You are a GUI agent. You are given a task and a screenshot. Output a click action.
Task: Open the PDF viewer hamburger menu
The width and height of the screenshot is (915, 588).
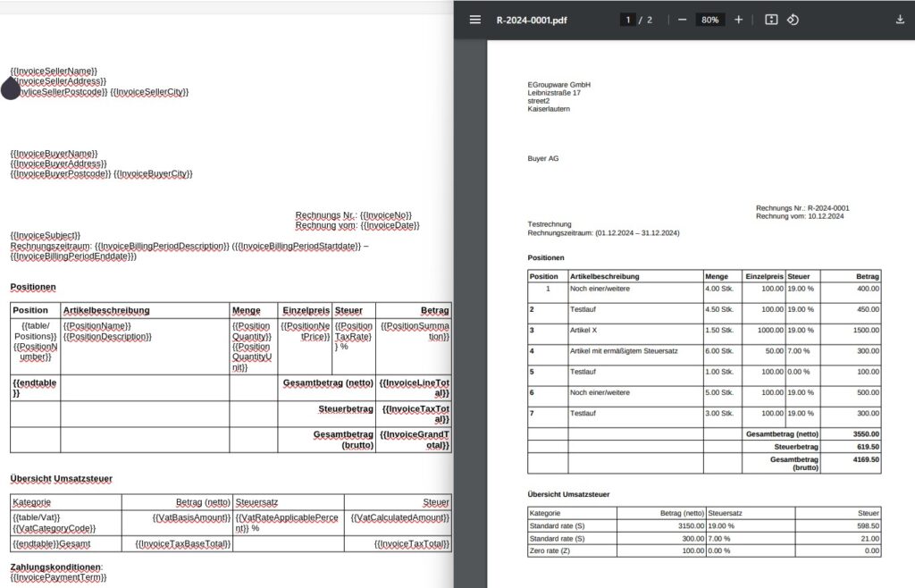[x=474, y=19]
